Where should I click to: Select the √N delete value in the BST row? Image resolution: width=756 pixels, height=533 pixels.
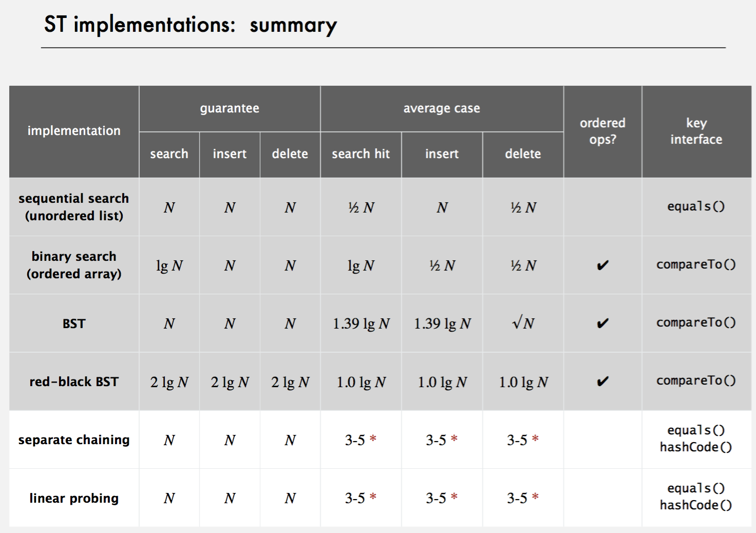coord(523,323)
